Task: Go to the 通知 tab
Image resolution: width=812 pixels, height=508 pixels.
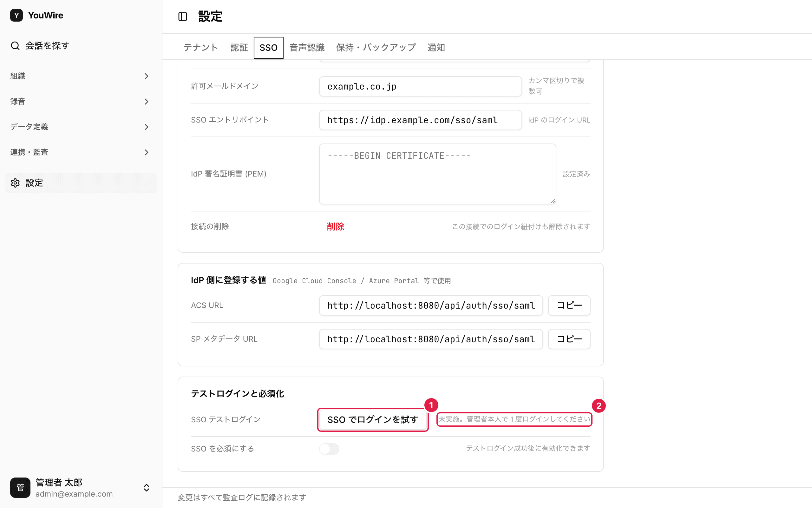Action: (436, 48)
